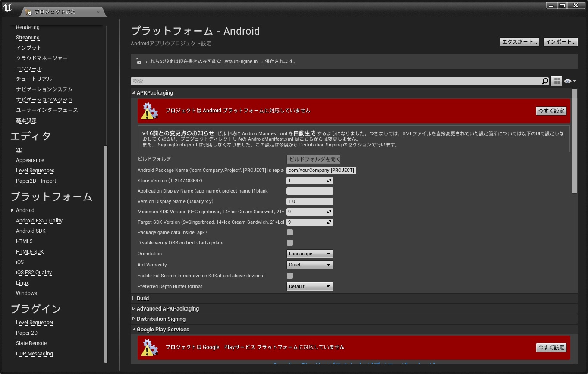588x374 pixels.
Task: Click the warning gear icon in APKPackaging banner
Action: [150, 111]
